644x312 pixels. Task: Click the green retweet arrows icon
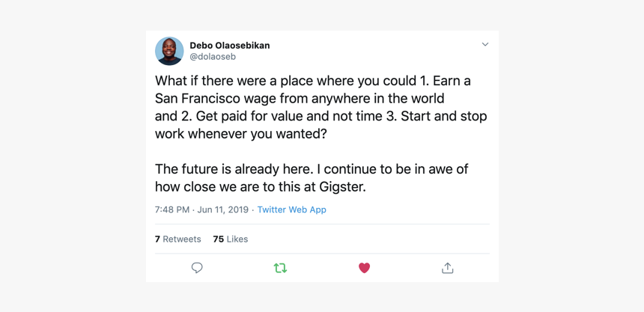[x=280, y=268]
